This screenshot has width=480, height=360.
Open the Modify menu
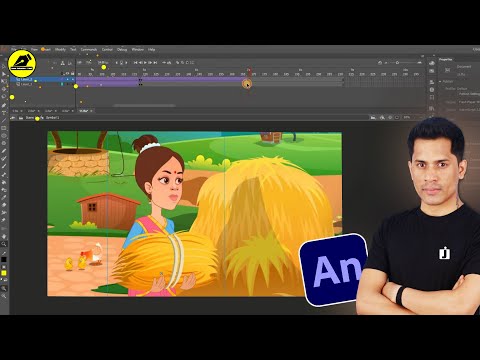pyautogui.click(x=60, y=49)
